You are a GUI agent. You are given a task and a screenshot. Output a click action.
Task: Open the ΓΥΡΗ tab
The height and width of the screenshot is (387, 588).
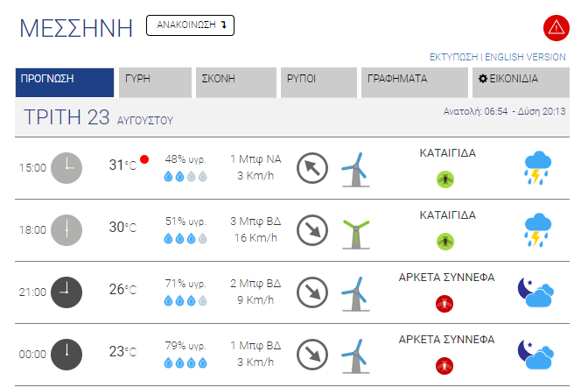155,82
